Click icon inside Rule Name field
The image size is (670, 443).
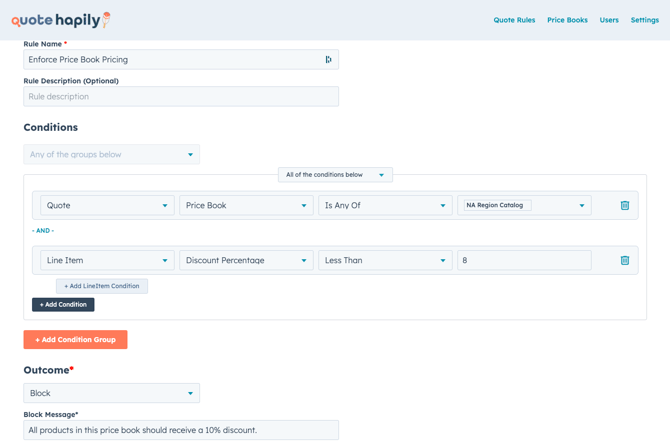[x=328, y=60]
